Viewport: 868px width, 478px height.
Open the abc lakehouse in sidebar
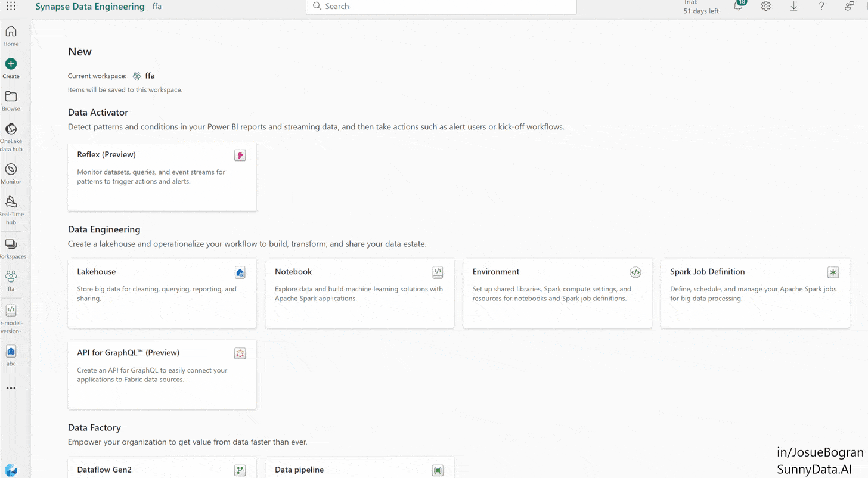click(11, 355)
